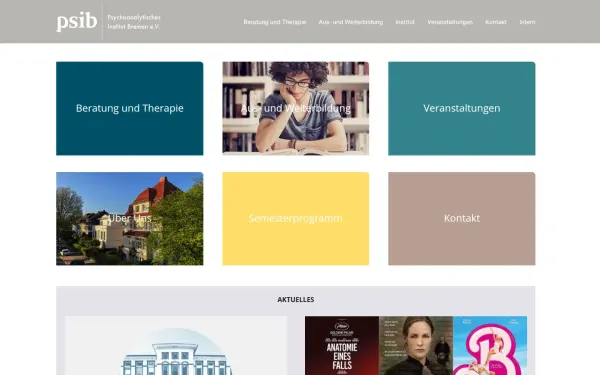Screen dimensions: 600x375
Task: Click the woman portrait movie poster
Action: (x=416, y=346)
